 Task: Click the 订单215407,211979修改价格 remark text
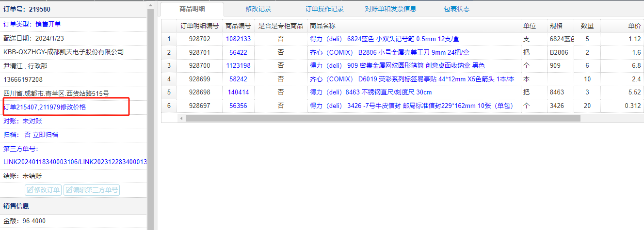point(45,107)
